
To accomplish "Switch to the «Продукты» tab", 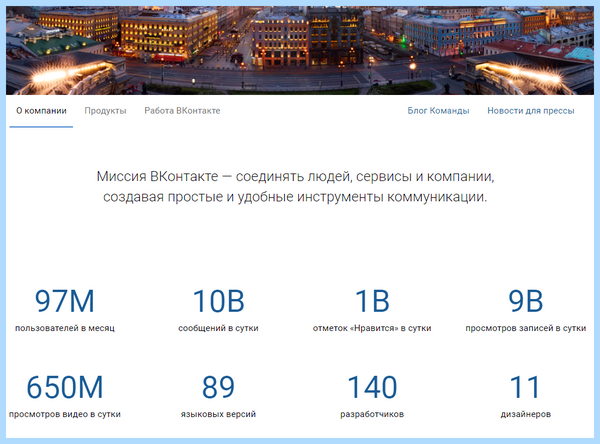I will point(105,111).
